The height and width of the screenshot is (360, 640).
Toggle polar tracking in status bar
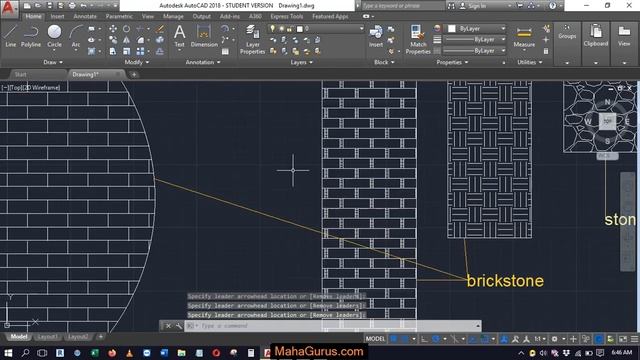[x=436, y=339]
